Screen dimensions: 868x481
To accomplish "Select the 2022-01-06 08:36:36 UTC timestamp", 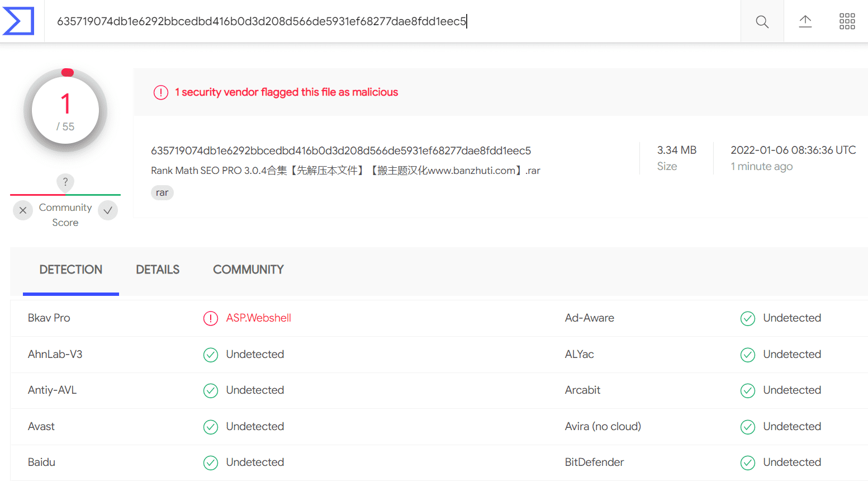I will click(x=793, y=150).
